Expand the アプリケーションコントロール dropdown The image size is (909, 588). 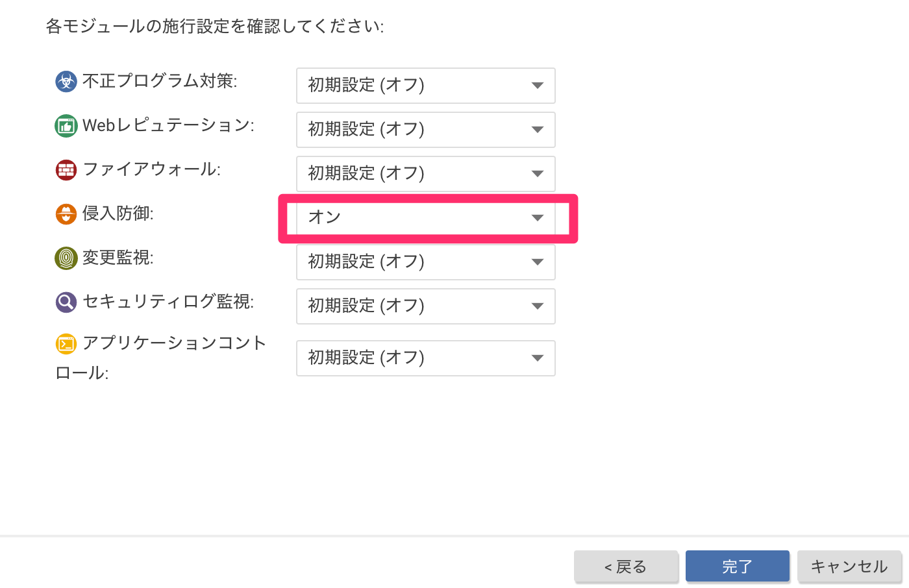[426, 358]
